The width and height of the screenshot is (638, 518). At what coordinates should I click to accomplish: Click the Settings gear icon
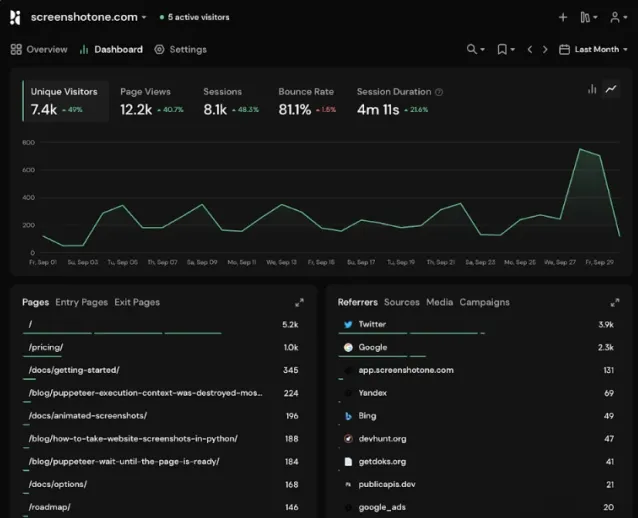160,50
